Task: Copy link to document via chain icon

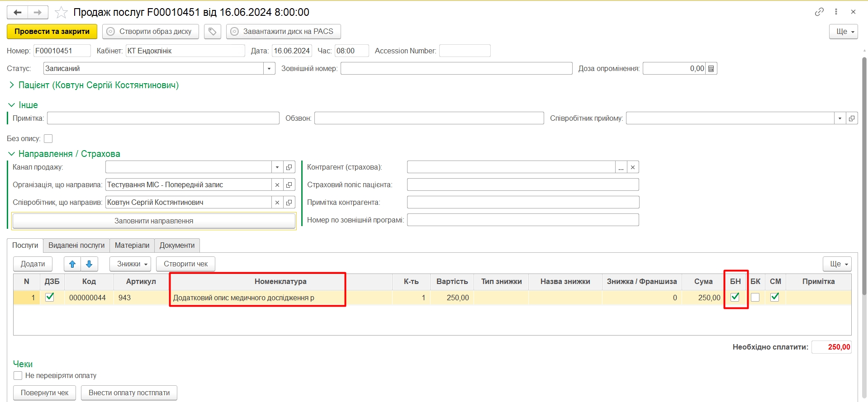Action: [819, 12]
